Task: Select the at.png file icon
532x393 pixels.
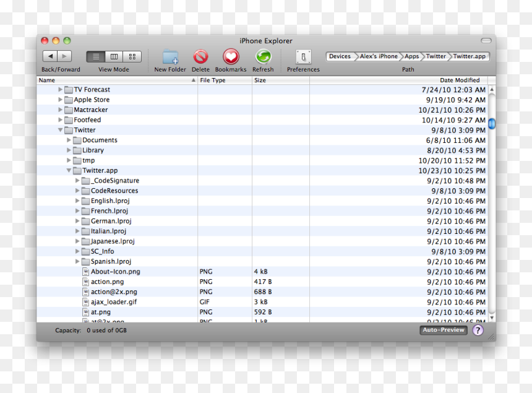Action: click(x=86, y=312)
